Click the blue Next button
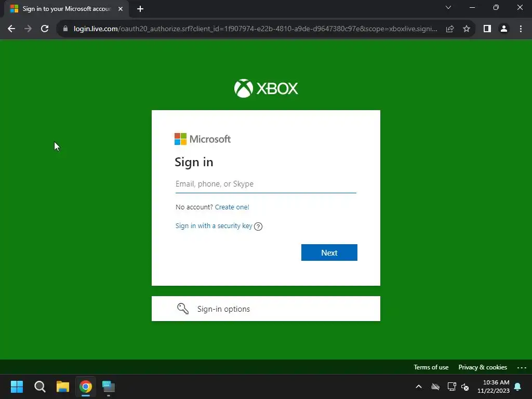532x399 pixels. pyautogui.click(x=329, y=252)
